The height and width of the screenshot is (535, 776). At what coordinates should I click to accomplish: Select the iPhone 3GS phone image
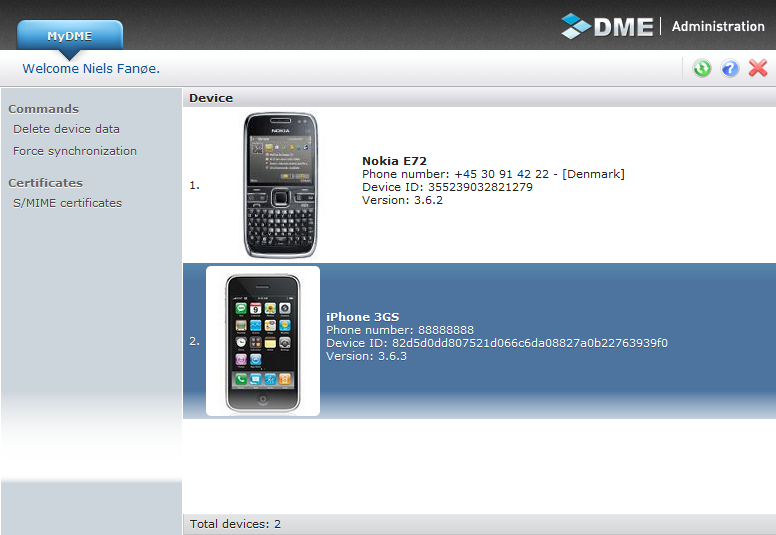click(263, 341)
